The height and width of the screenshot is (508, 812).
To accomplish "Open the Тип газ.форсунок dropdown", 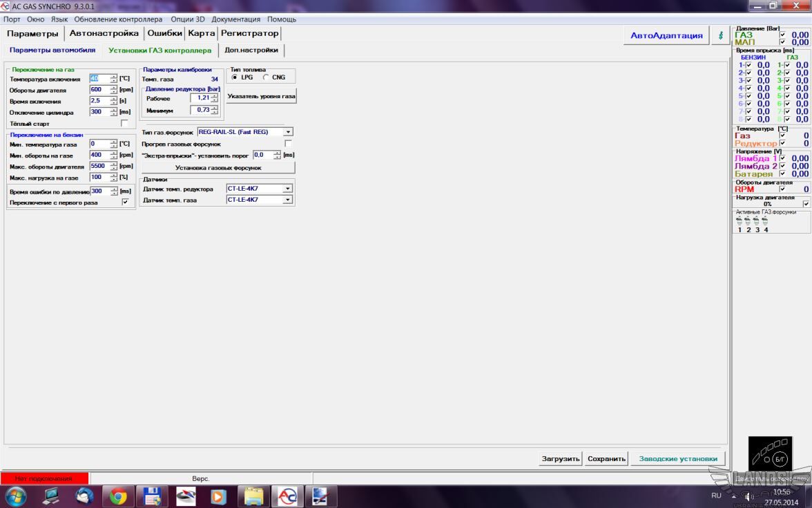I will (x=288, y=132).
